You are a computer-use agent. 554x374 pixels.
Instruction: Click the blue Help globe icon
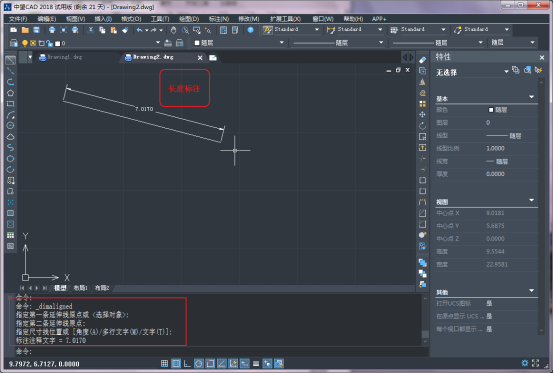point(251,30)
